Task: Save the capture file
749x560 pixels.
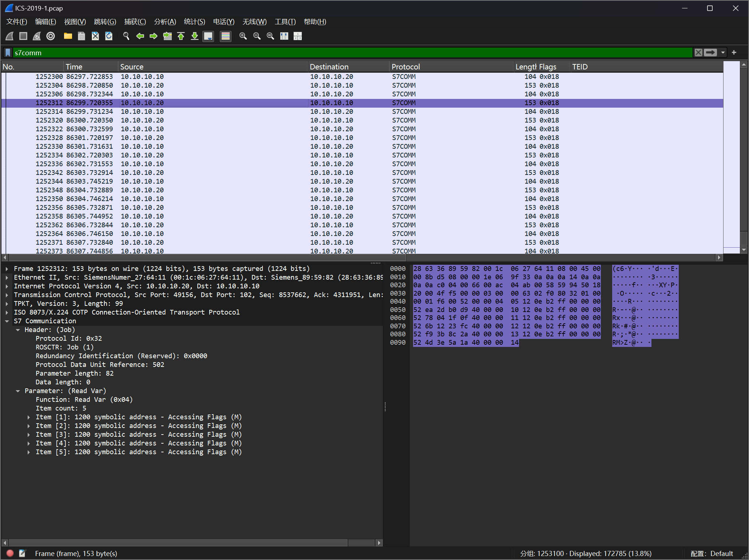Action: (82, 36)
